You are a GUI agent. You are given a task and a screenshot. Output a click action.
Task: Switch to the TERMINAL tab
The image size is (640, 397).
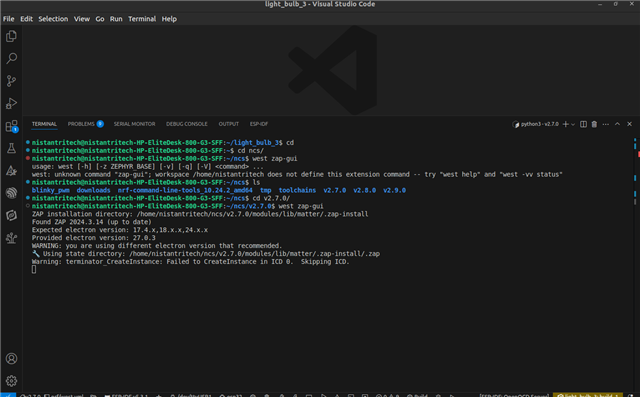coord(44,124)
